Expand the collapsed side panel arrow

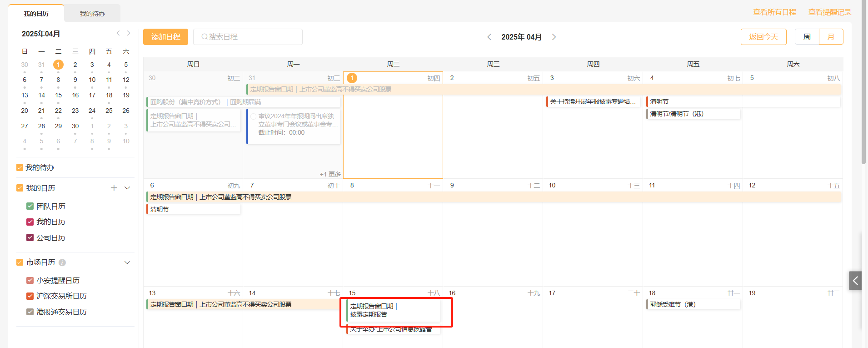pyautogui.click(x=855, y=281)
